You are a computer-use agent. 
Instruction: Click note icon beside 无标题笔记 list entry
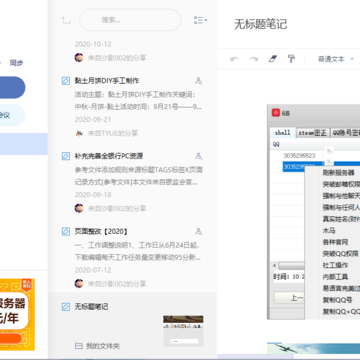[66, 307]
